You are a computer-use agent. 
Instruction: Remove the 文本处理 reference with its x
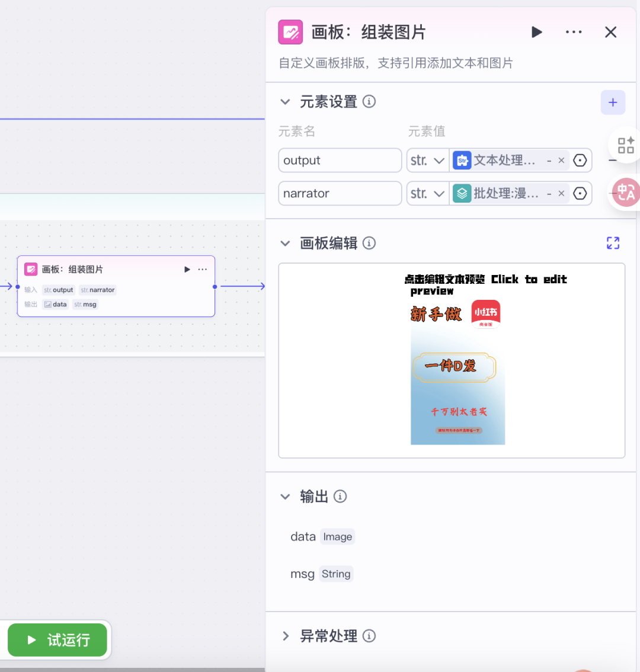tap(561, 161)
